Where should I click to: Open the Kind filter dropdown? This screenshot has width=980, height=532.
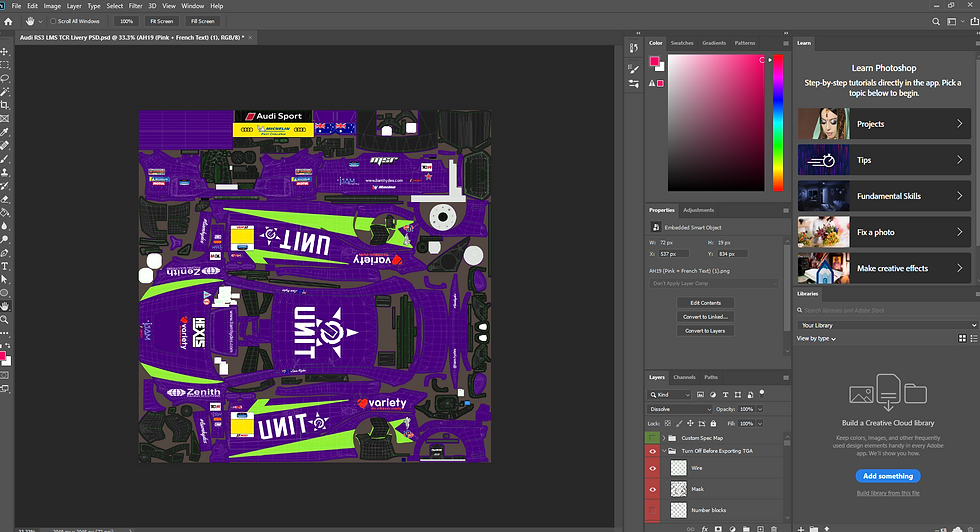pos(669,394)
